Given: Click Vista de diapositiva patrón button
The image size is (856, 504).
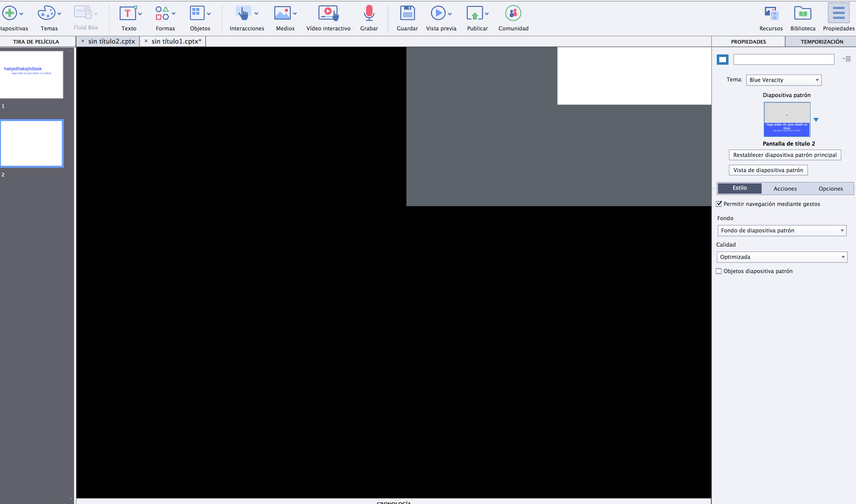Looking at the screenshot, I should (x=768, y=170).
